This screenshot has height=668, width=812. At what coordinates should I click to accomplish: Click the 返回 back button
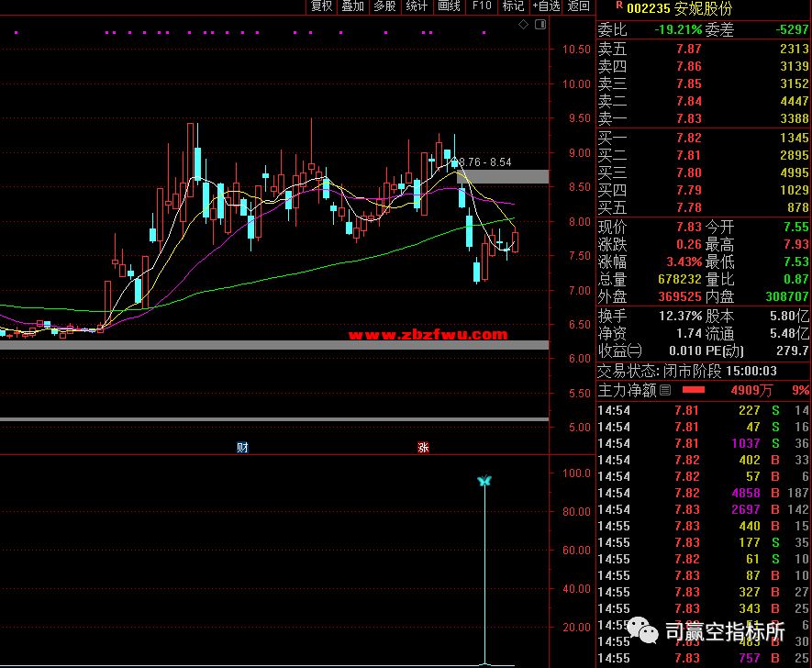579,6
